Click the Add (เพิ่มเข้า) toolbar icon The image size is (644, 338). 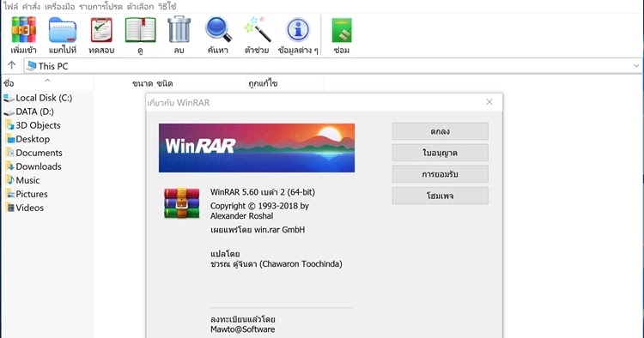click(23, 30)
